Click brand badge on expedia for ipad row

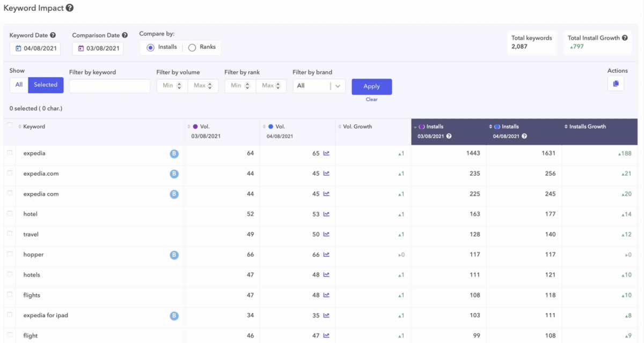[x=174, y=316]
